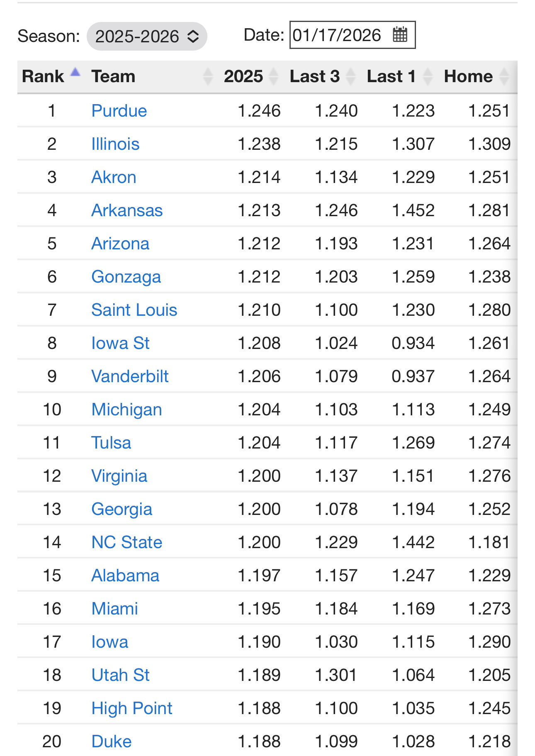The image size is (535, 756).
Task: Click sort arrows beside Last 1 header
Action: click(428, 77)
